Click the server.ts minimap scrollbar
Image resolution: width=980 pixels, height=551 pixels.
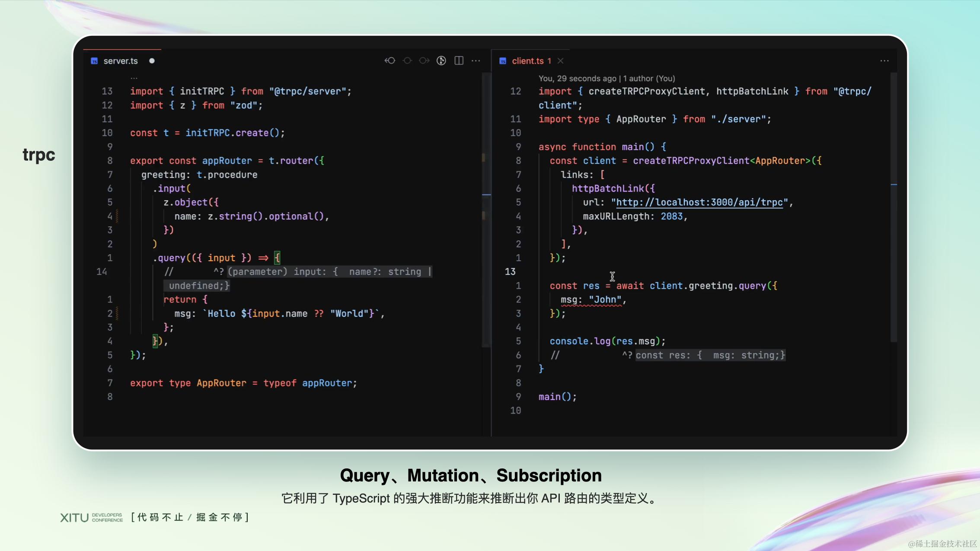486,207
